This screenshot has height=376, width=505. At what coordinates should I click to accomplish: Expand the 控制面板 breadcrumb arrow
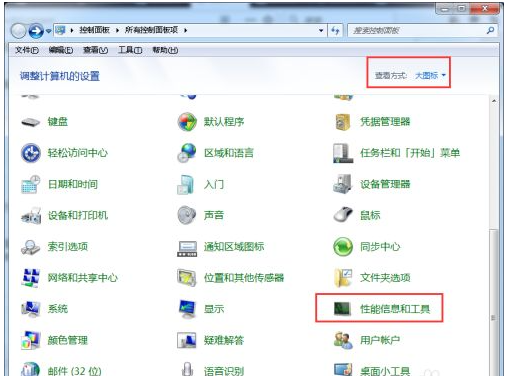[117, 30]
